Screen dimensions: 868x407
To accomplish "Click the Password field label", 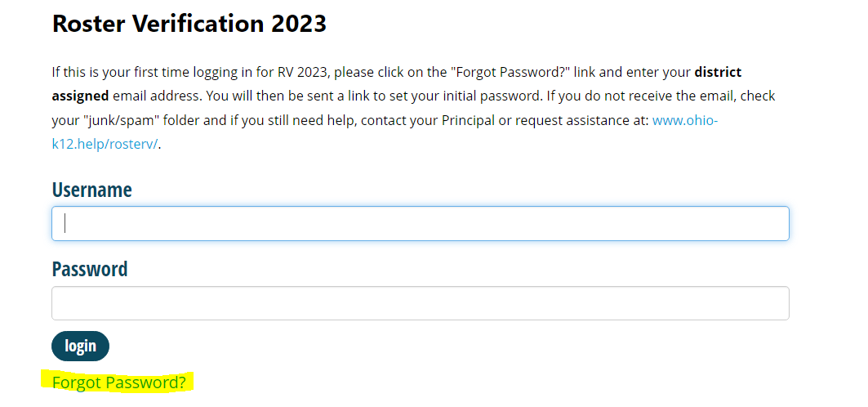I will click(x=90, y=269).
